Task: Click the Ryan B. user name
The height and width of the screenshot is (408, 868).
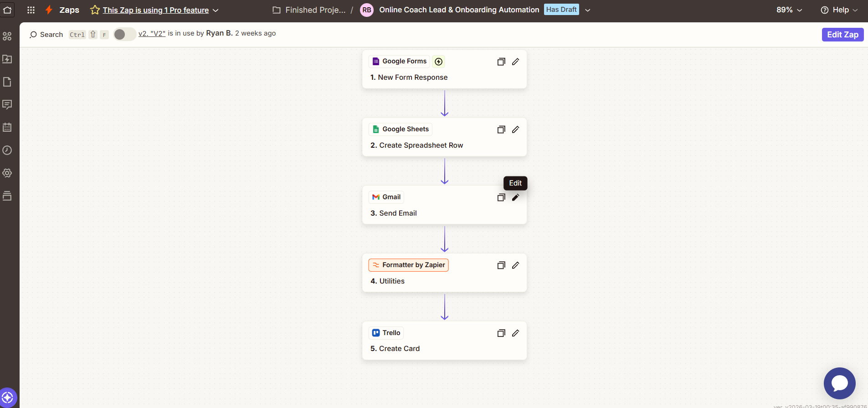Action: (x=219, y=33)
